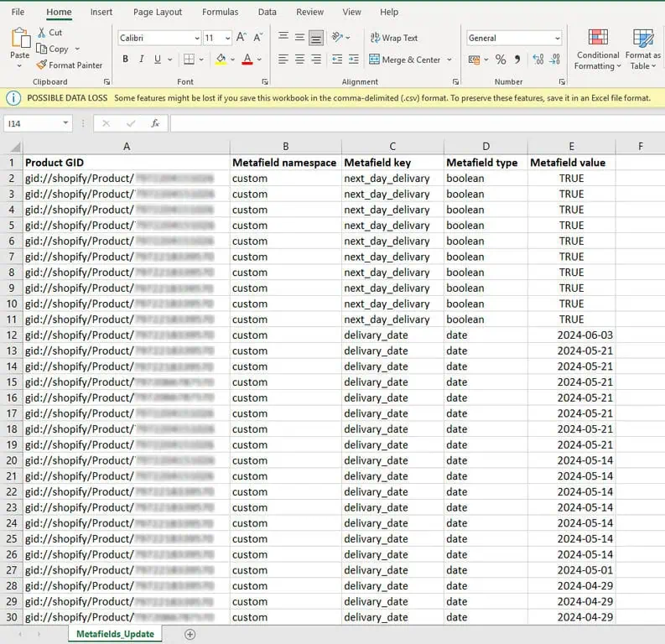Click the Paste clipboard icon
Image resolution: width=665 pixels, height=644 pixels.
coord(20,39)
